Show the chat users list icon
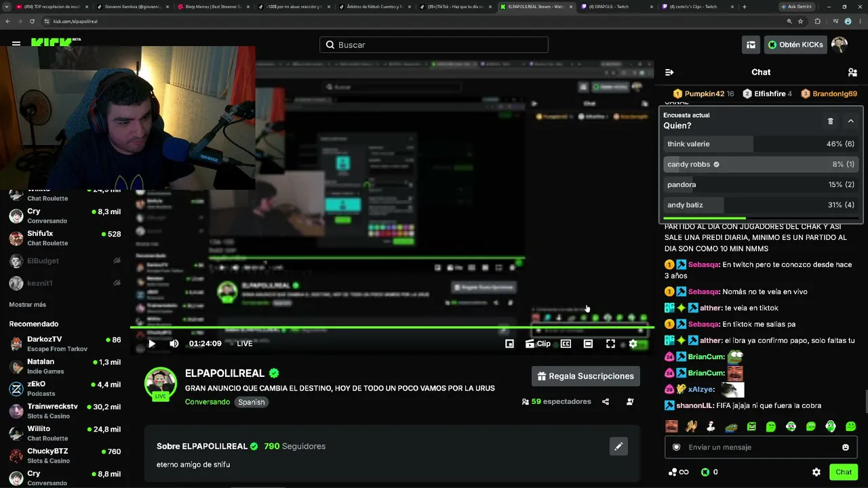 (x=852, y=72)
